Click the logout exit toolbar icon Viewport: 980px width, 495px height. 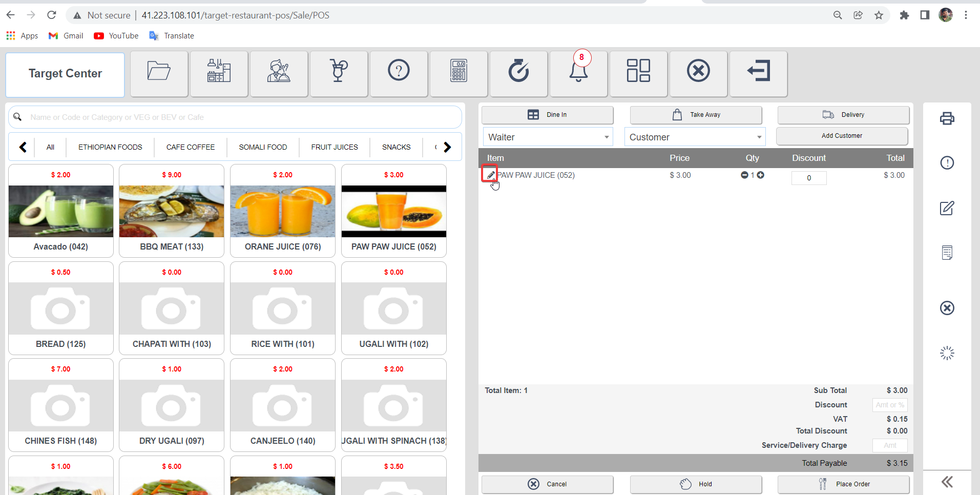pyautogui.click(x=758, y=74)
